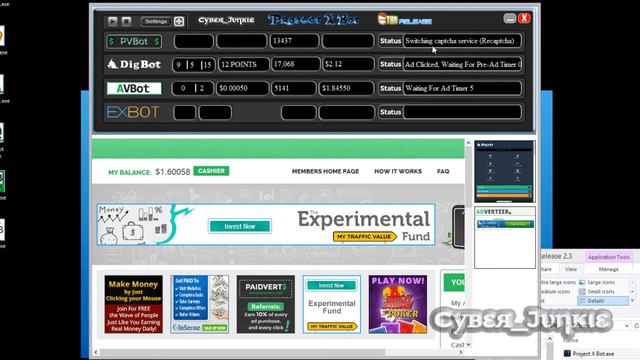This screenshot has height=360, width=640.
Task: Click the horizontal scrollbar left arrow
Action: coord(96,352)
